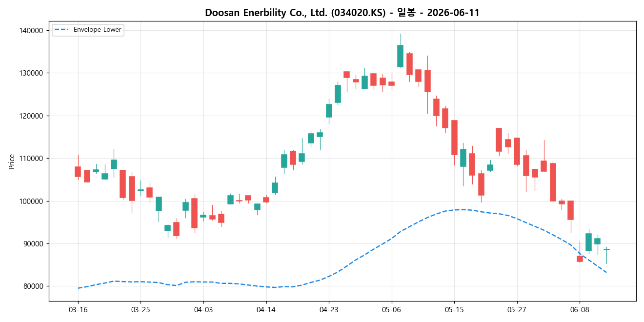Click the highest green candle near 05-06

click(401, 56)
